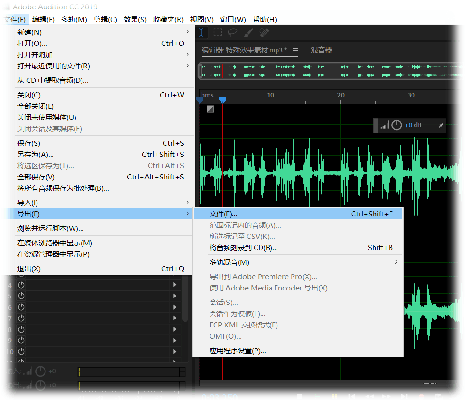Open the 视图(V) View menu
This screenshot has width=465, height=401.
[201, 19]
